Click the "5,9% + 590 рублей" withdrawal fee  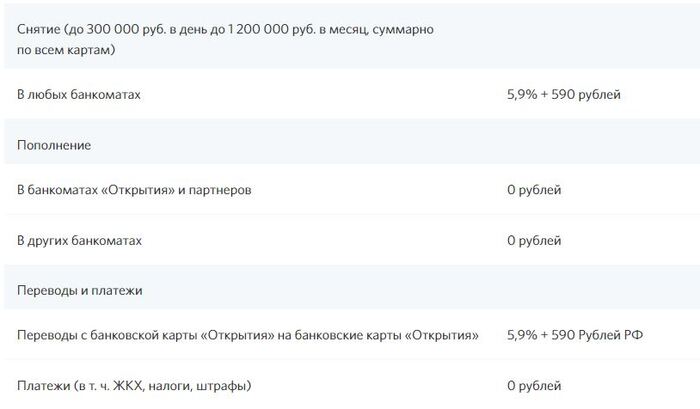tap(564, 96)
